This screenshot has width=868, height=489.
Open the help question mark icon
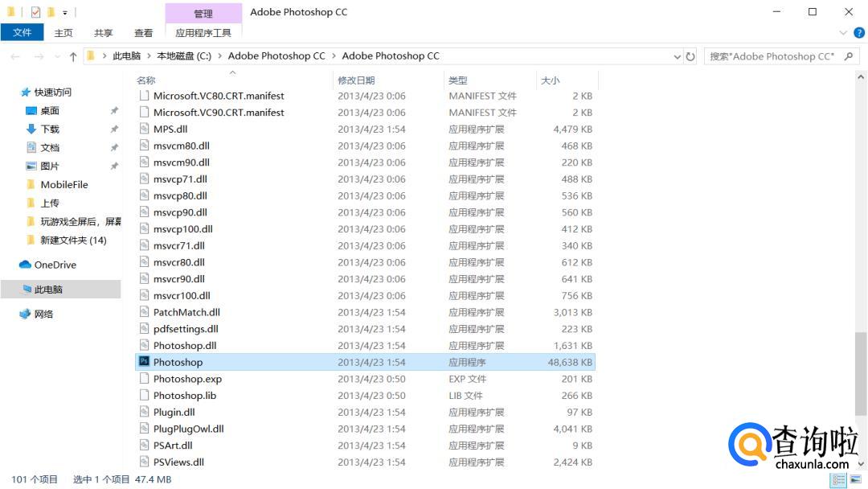pyautogui.click(x=859, y=33)
